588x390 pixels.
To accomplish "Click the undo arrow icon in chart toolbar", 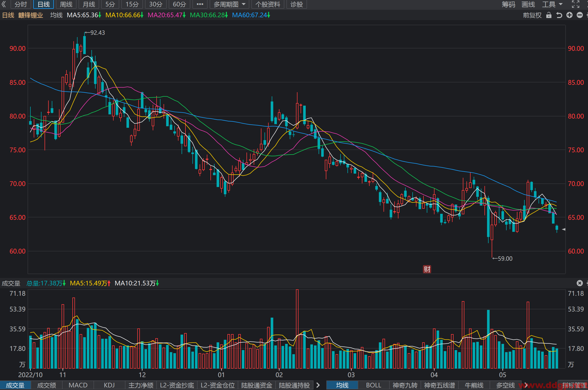I will pos(559,15).
